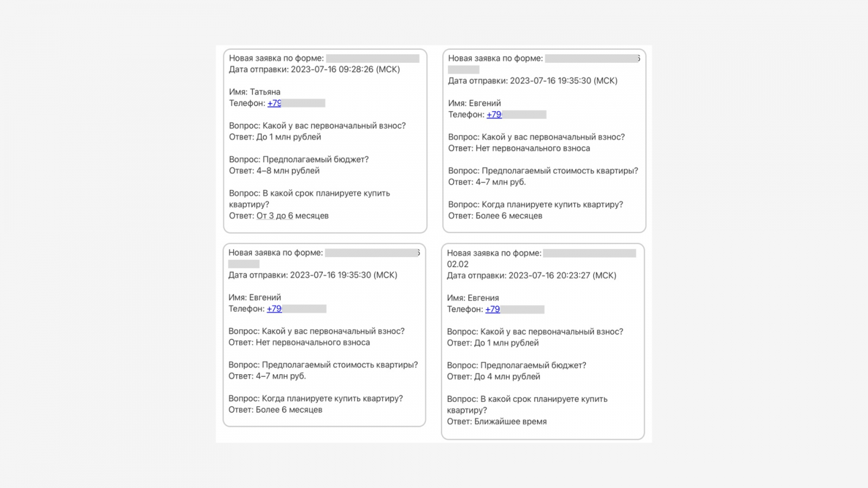The image size is (868, 488).
Task: Click "Новая заявка по форме" in Татьяна's request
Action: (276, 58)
